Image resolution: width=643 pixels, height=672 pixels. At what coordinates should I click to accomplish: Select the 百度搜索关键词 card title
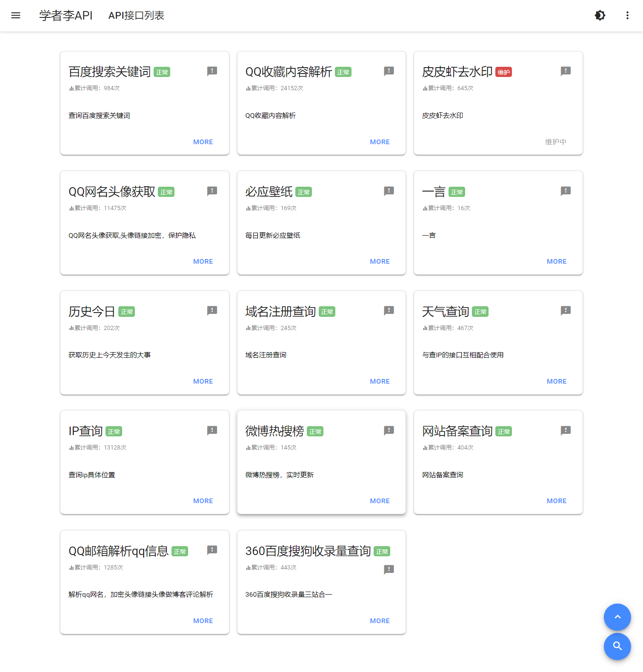coord(110,72)
